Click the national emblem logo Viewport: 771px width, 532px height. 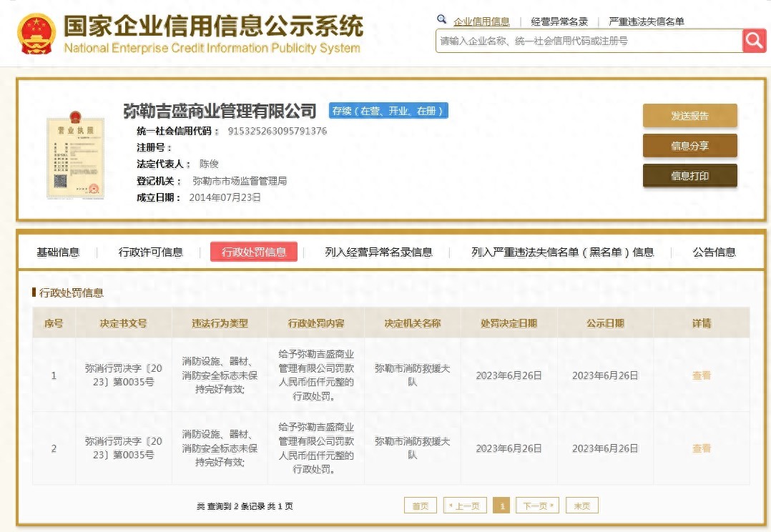[x=36, y=34]
